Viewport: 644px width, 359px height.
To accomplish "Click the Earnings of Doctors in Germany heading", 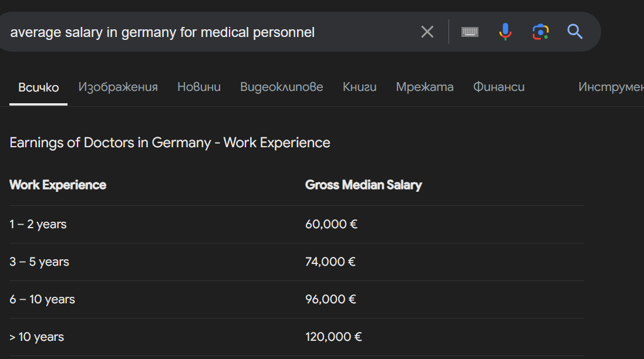I will click(170, 143).
